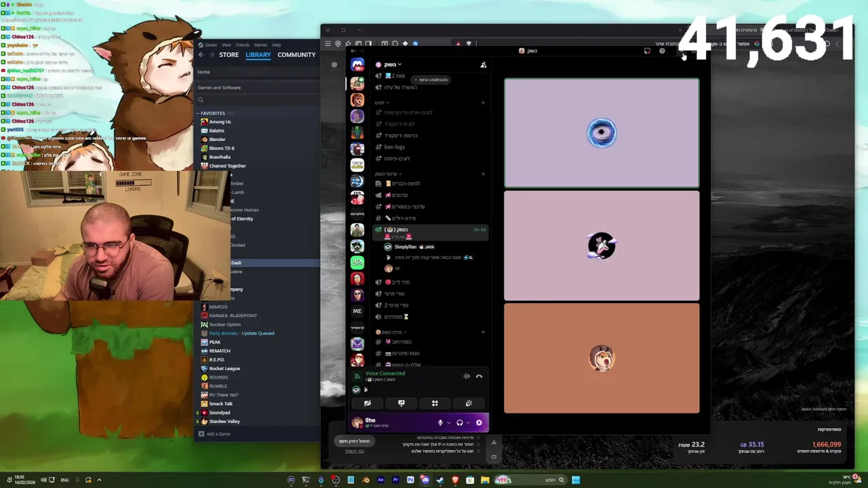Open Discord activities launcher icon
The height and width of the screenshot is (488, 868).
[435, 403]
